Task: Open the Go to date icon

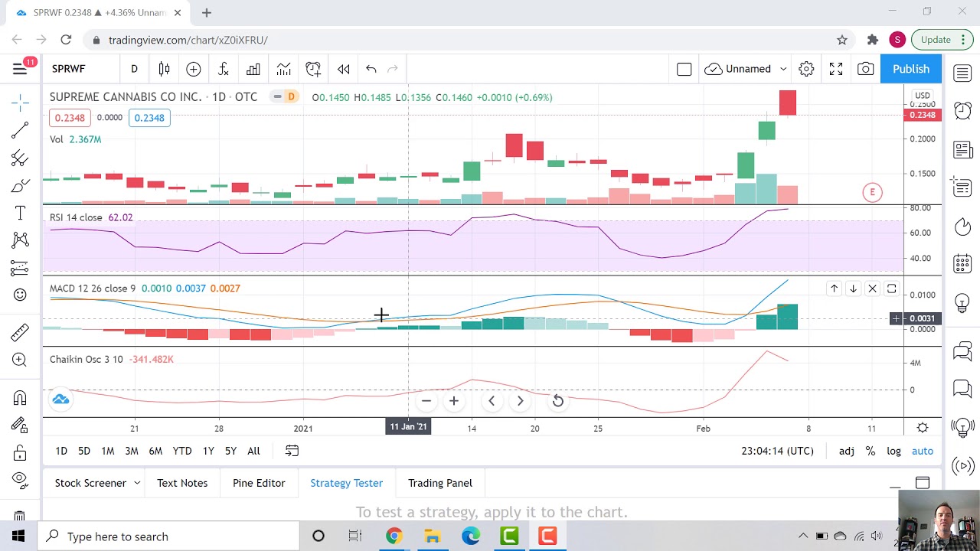Action: click(x=292, y=451)
